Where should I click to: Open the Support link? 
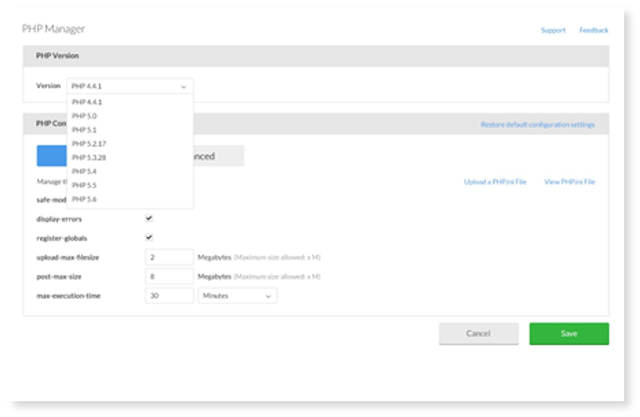(553, 30)
